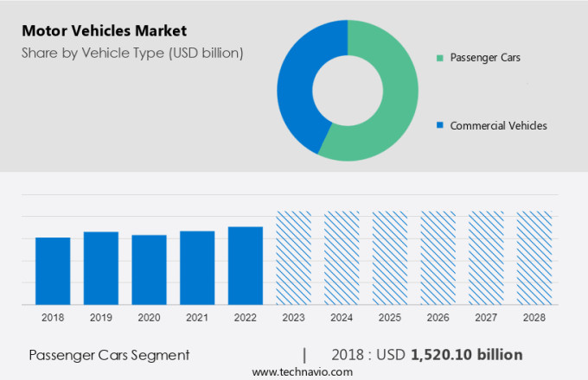This screenshot has height=380, width=588.
Task: Select the Passenger Cars legend label
Action: click(485, 58)
